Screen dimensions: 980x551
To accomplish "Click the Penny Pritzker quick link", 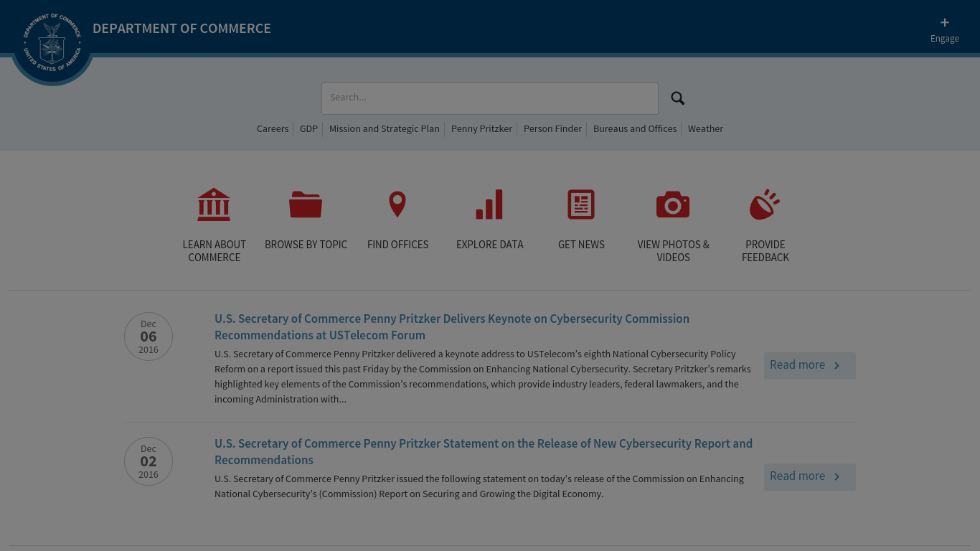I will [481, 129].
